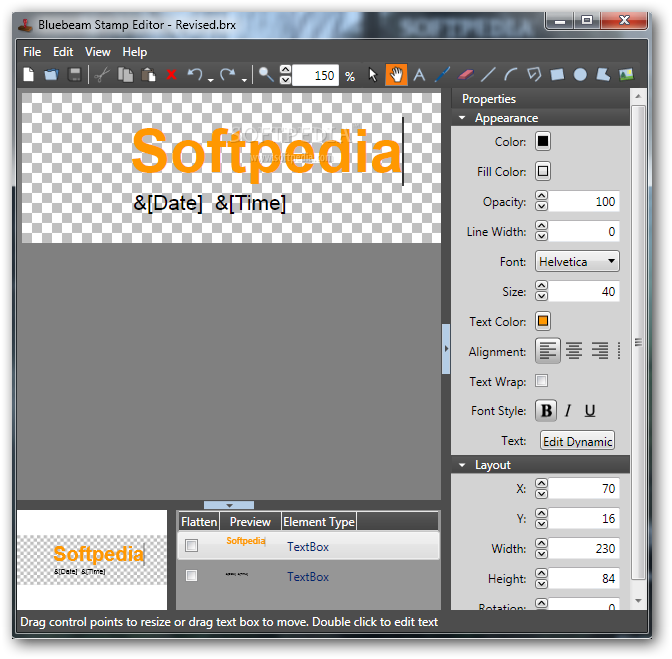Select the Text tool
The height and width of the screenshot is (659, 672).
click(419, 75)
